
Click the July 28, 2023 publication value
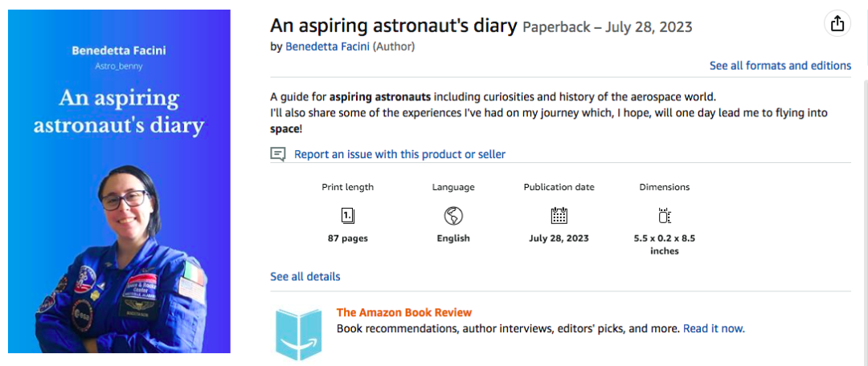559,238
